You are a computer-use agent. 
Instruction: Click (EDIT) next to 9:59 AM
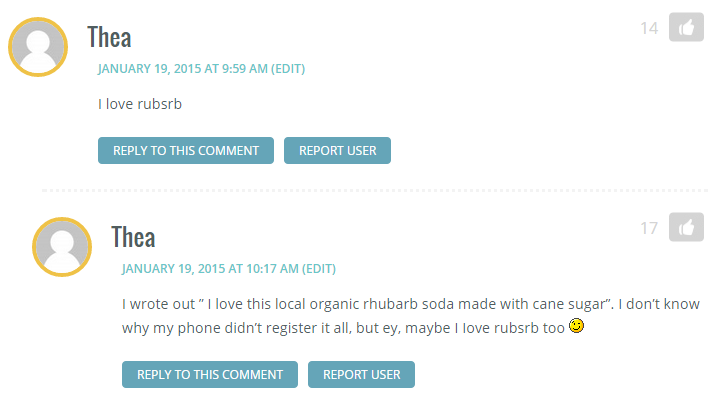click(x=288, y=69)
